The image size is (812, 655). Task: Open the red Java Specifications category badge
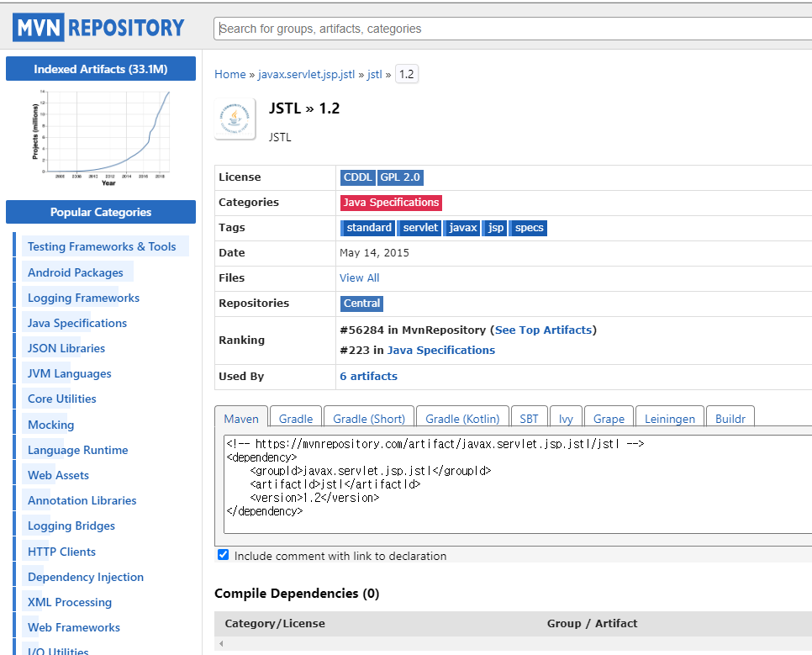point(391,203)
